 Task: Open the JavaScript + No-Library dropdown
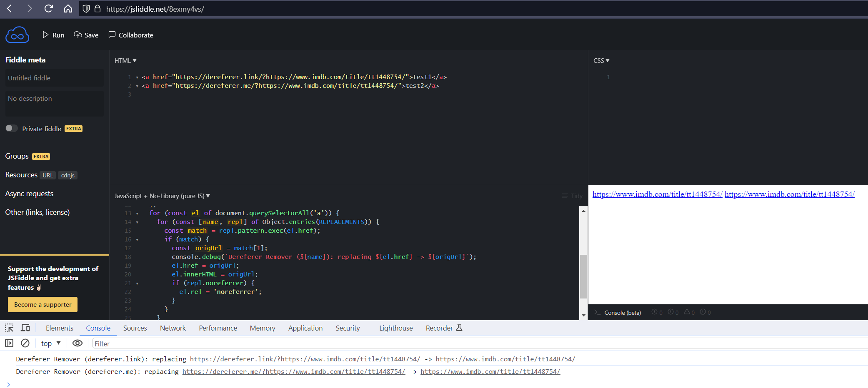162,196
